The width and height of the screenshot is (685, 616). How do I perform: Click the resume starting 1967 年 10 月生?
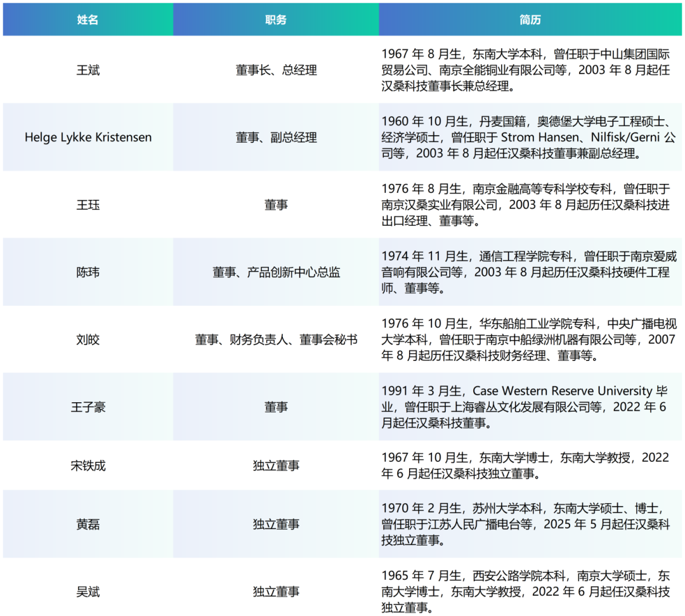[525, 466]
